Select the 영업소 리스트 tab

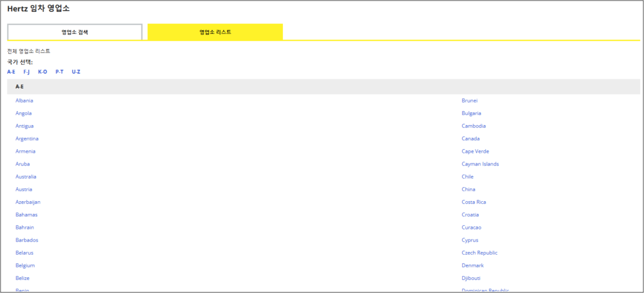[x=215, y=32]
